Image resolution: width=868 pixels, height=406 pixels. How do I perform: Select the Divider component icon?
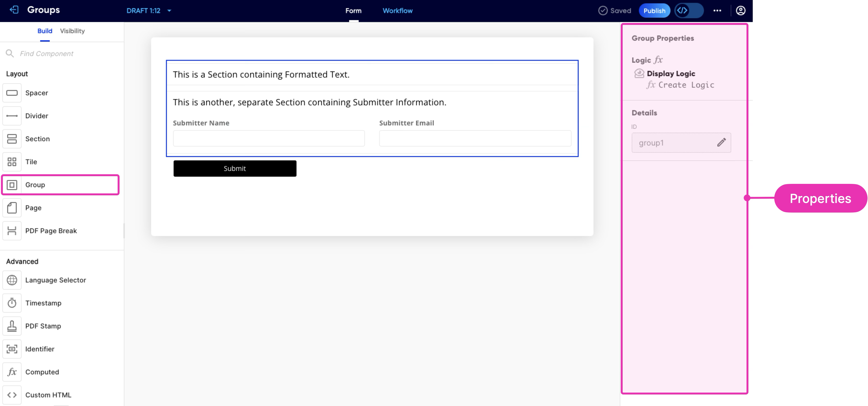click(12, 116)
